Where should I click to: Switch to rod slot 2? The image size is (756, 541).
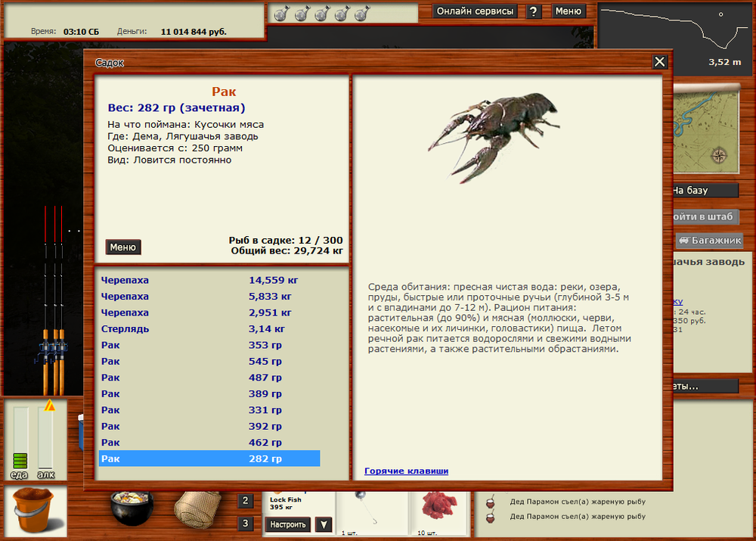pos(246,501)
